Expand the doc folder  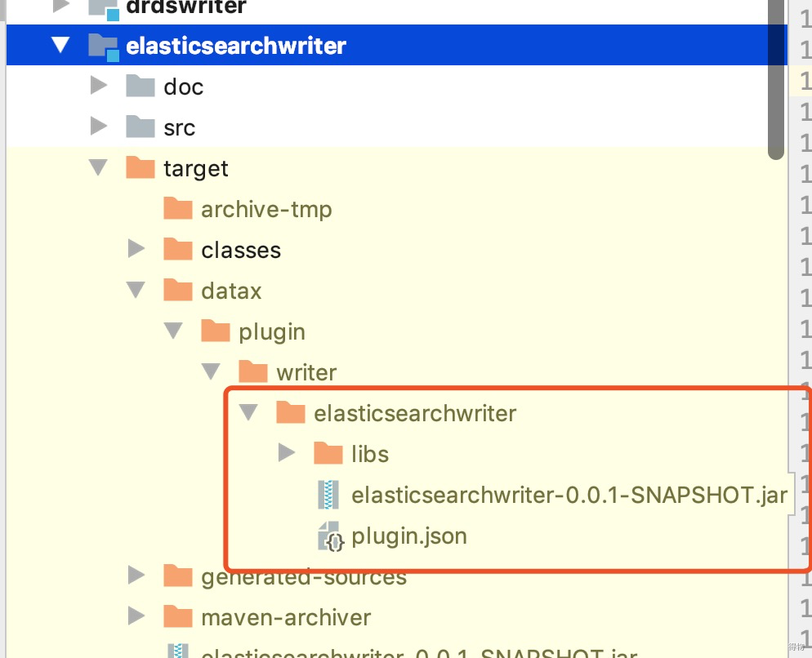pos(98,87)
